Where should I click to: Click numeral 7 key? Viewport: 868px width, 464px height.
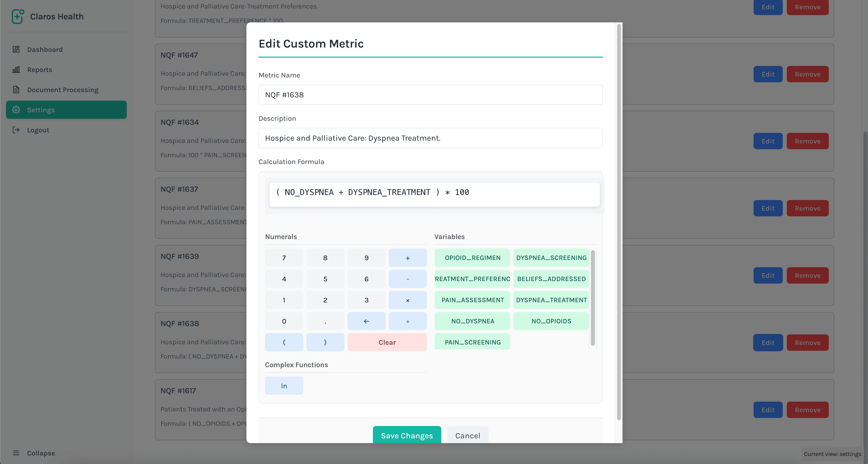click(284, 258)
